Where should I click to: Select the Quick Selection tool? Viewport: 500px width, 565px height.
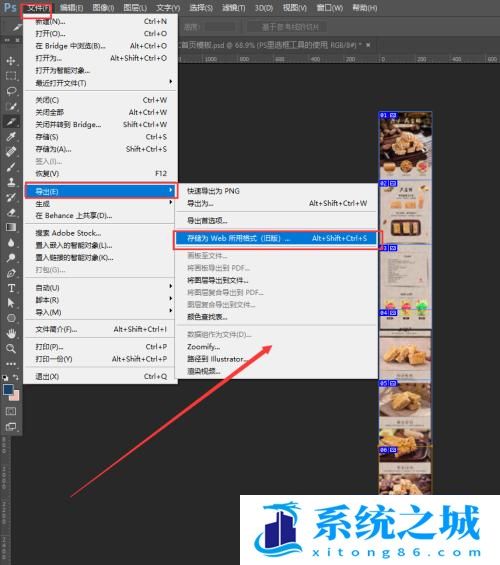pos(11,106)
